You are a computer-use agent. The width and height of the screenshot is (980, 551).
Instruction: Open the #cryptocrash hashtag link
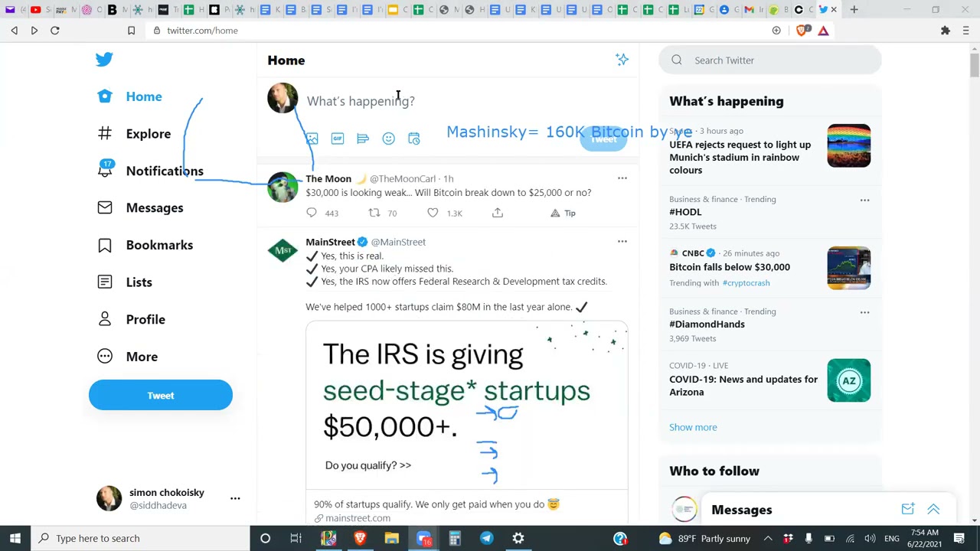click(746, 283)
